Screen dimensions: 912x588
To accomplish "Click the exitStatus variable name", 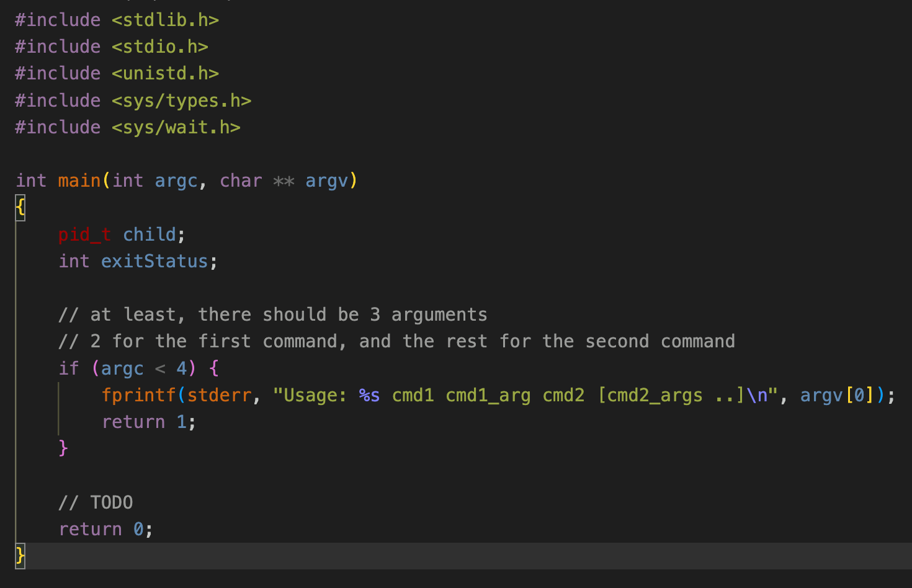I will 154,261.
